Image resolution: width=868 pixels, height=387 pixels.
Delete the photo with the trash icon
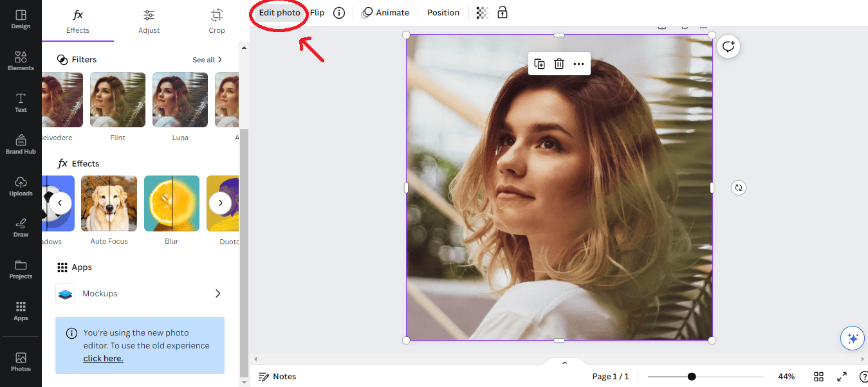coord(559,64)
